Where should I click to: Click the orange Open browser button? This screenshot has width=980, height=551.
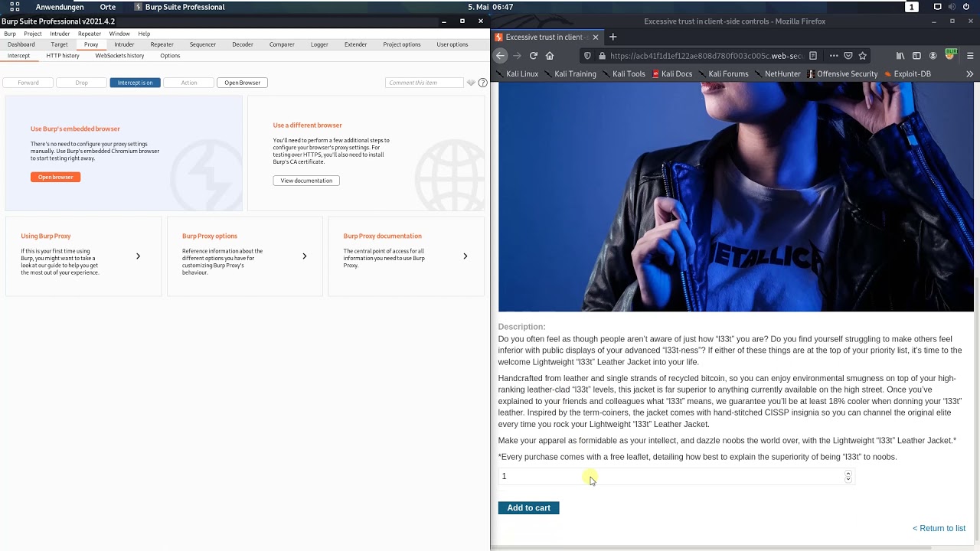pyautogui.click(x=55, y=177)
